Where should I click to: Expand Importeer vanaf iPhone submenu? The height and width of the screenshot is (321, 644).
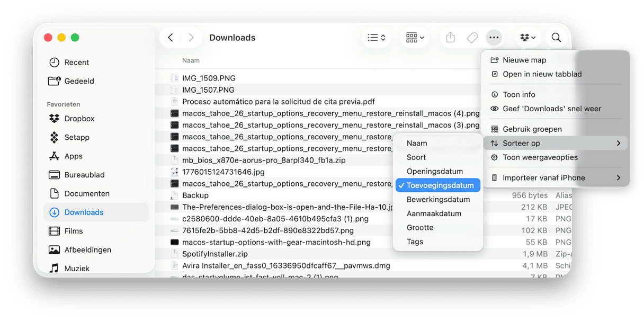pos(555,177)
